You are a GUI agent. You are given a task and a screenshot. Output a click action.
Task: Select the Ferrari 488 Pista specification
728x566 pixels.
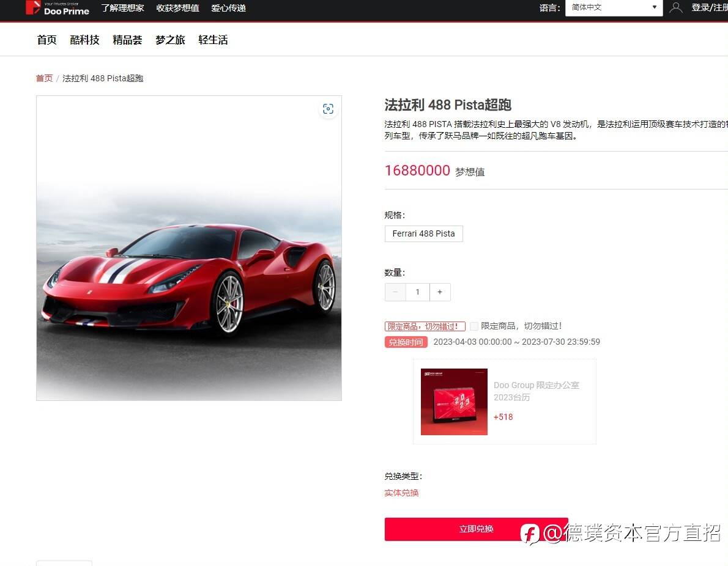pyautogui.click(x=423, y=233)
